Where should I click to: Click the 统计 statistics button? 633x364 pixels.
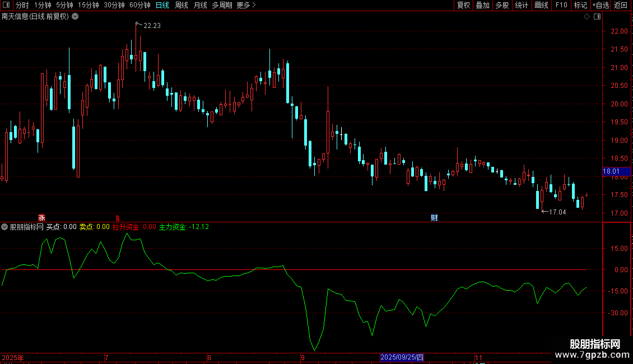(522, 5)
